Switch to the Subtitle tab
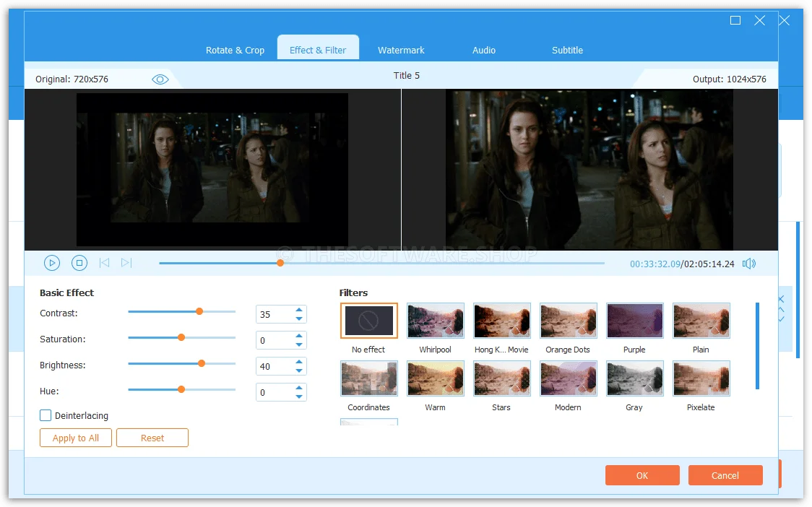Screen dimensions: 812x507 [567, 51]
